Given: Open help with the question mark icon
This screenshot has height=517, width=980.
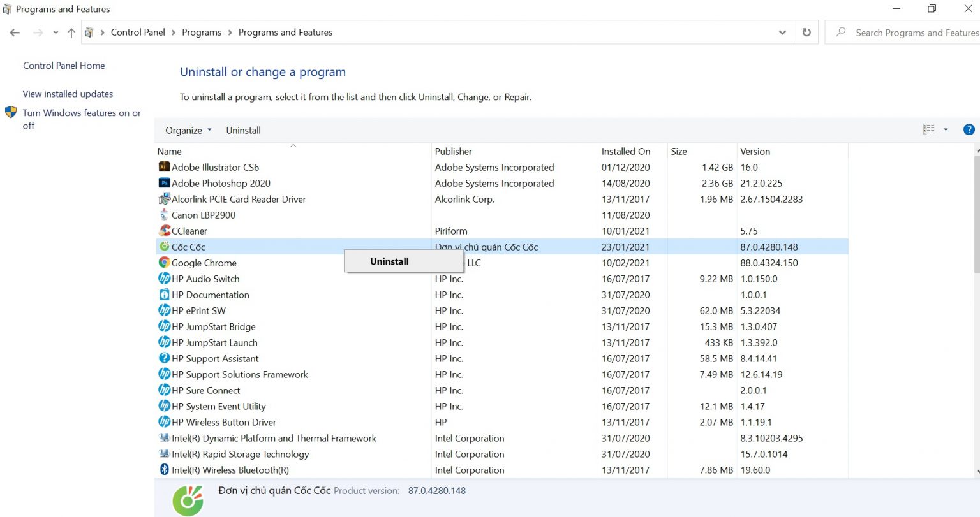Looking at the screenshot, I should pos(969,129).
